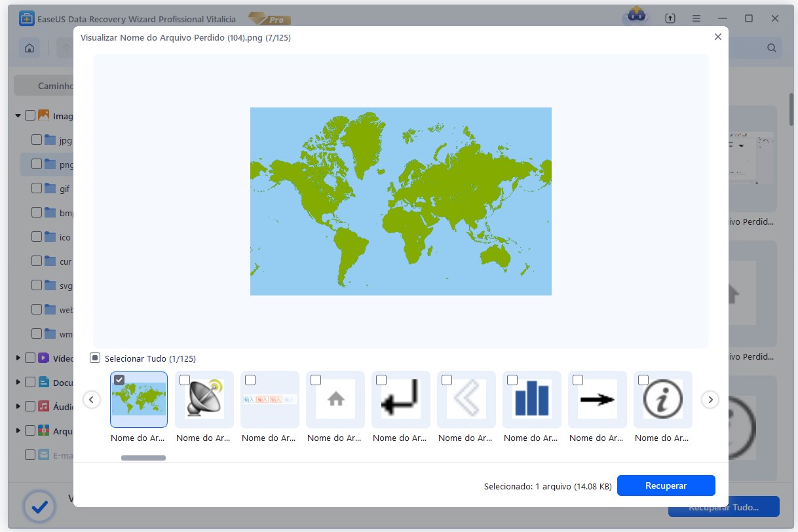798x532 pixels.
Task: Click the Home icon in the toolbar
Action: point(29,48)
